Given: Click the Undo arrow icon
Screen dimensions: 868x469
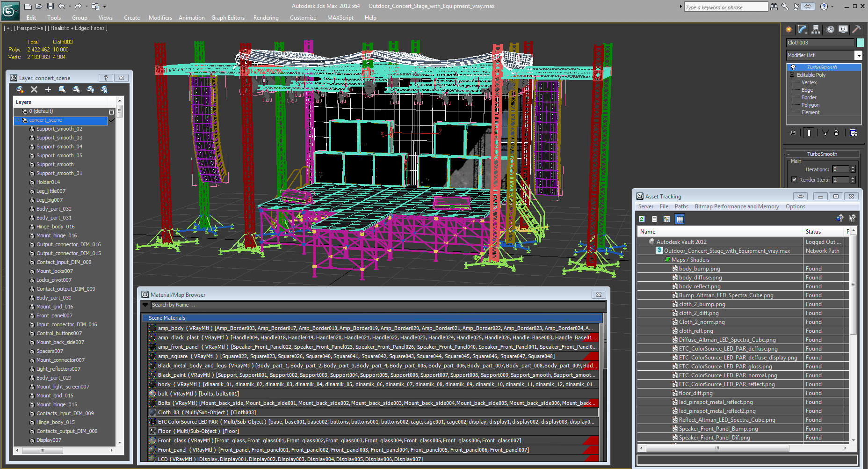Looking at the screenshot, I should (x=61, y=7).
